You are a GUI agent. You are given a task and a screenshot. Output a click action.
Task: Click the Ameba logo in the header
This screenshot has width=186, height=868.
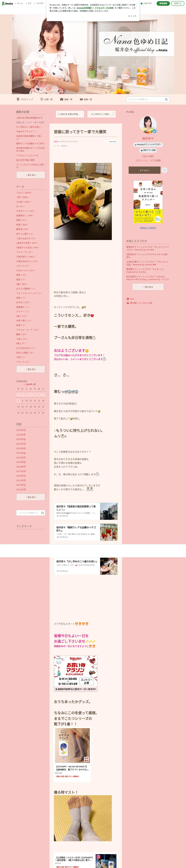[7, 3]
